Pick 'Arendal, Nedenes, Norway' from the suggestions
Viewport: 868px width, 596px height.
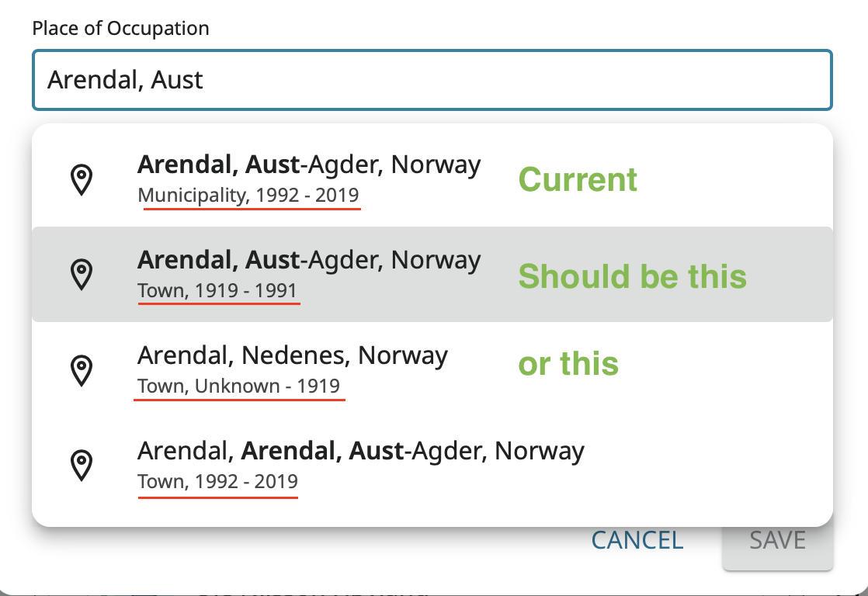pyautogui.click(x=293, y=355)
